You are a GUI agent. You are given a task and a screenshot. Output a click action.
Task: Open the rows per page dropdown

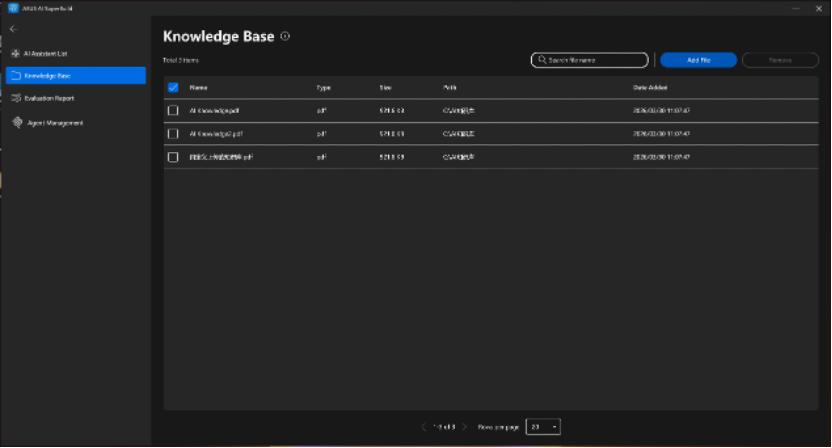pos(543,427)
